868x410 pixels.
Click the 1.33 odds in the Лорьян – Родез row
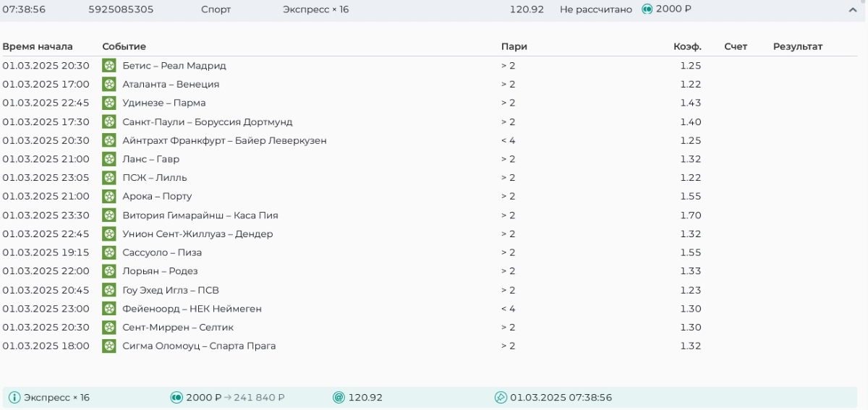point(691,271)
